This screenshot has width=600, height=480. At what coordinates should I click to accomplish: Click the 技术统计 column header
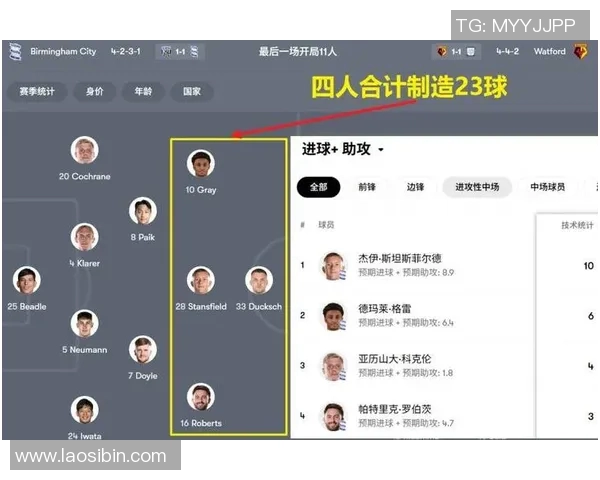pos(579,225)
